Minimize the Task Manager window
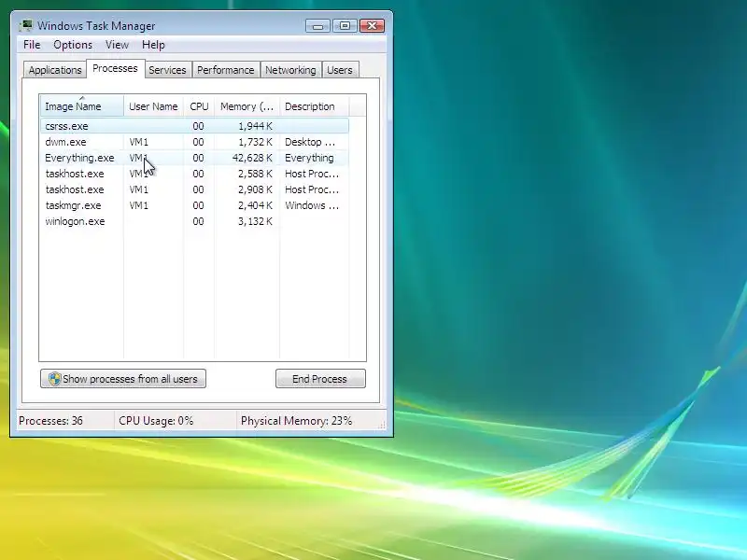Viewport: 747px width, 560px height. click(317, 26)
